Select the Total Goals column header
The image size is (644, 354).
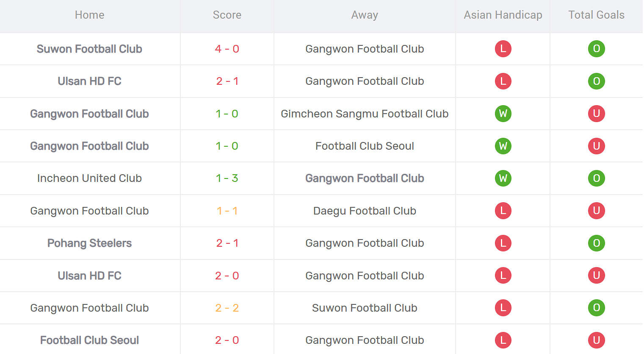click(x=596, y=15)
